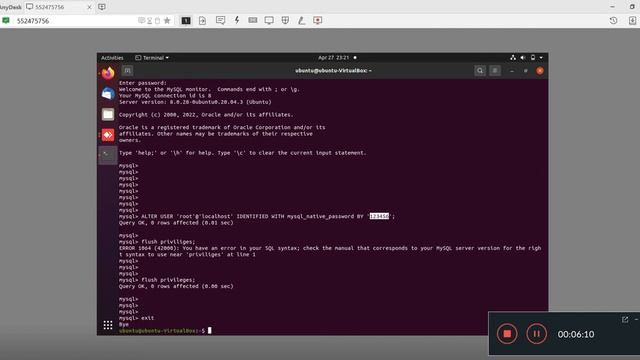Screen dimensions: 640x360
Task: Open the AnyDesk permissions shield icon
Action: click(285, 20)
